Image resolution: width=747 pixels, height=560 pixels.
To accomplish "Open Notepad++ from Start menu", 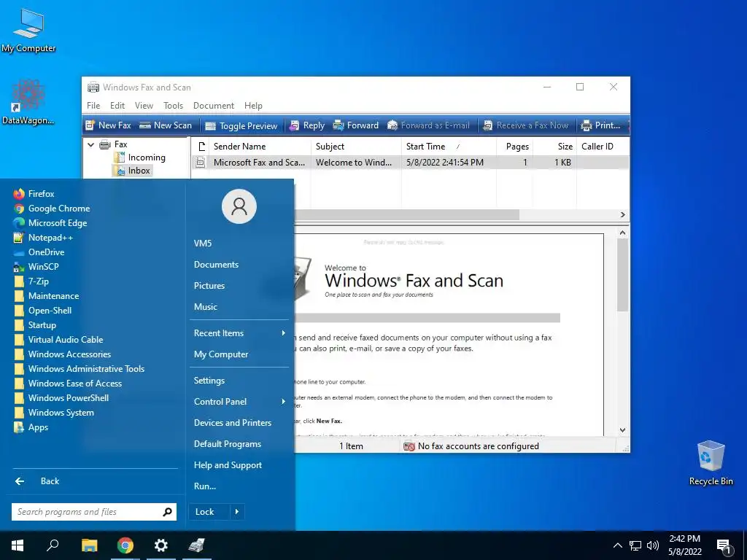I will pyautogui.click(x=43, y=238).
